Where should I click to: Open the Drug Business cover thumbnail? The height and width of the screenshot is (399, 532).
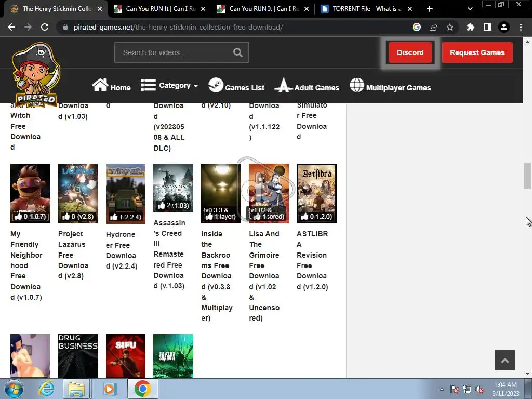78,356
